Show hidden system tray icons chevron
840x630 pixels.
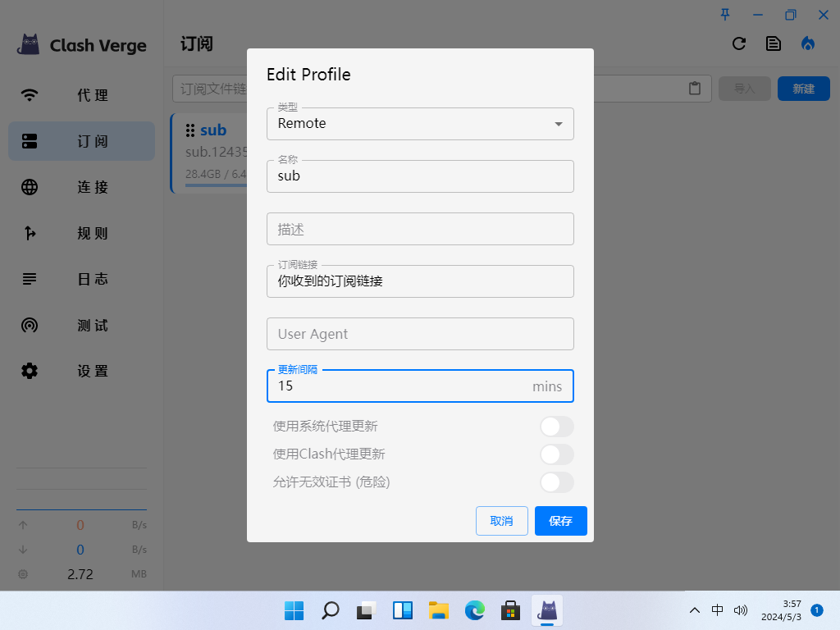coord(695,609)
